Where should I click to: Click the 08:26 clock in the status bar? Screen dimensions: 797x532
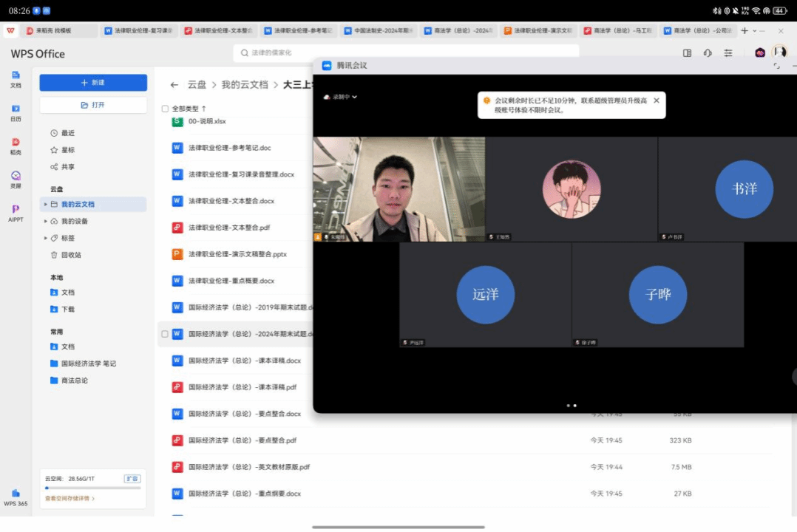click(x=19, y=10)
